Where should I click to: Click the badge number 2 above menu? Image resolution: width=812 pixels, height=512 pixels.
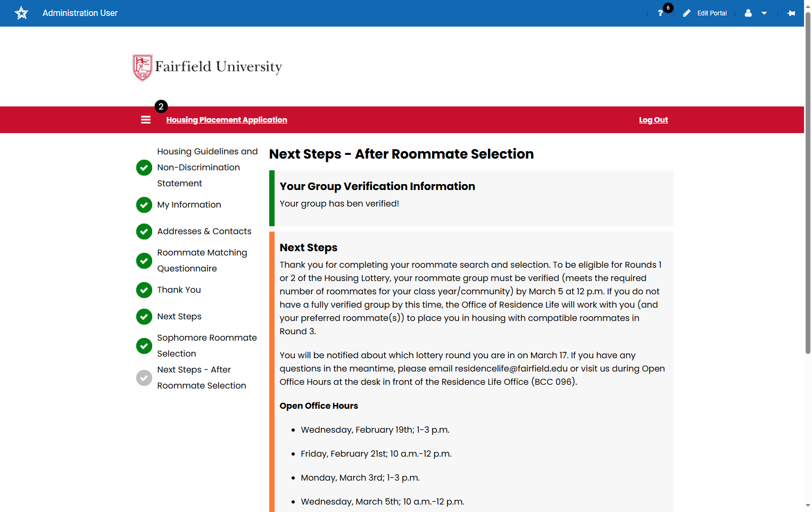[x=161, y=106]
